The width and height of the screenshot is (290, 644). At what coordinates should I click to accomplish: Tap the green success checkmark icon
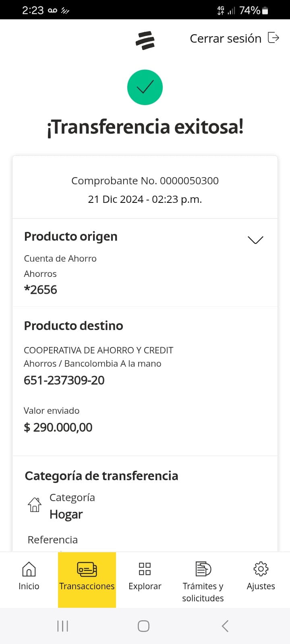(145, 87)
